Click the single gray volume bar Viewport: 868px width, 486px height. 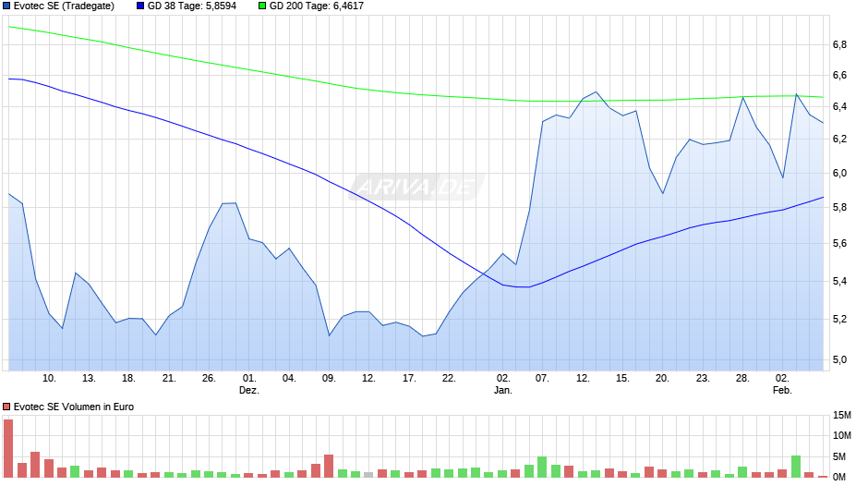[x=368, y=474]
